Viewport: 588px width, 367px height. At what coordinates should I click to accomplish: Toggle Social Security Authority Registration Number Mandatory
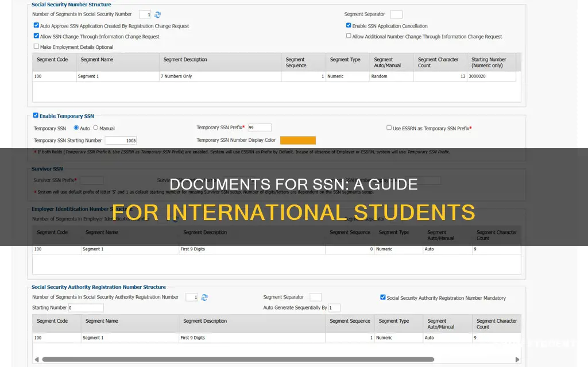[x=383, y=297]
